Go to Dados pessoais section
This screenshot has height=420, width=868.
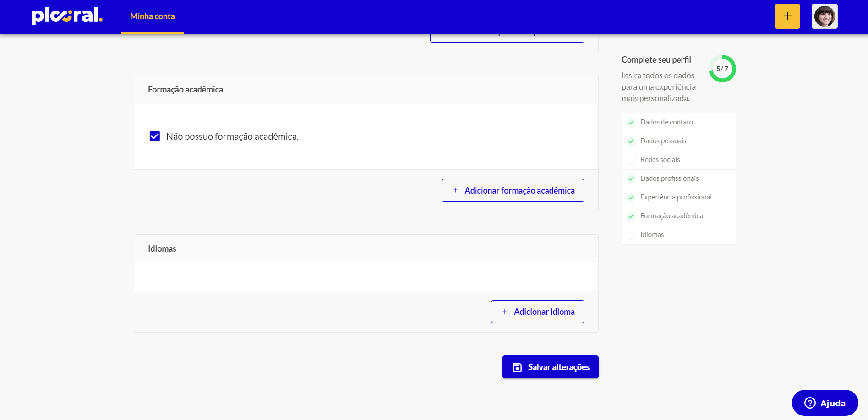[678, 141]
